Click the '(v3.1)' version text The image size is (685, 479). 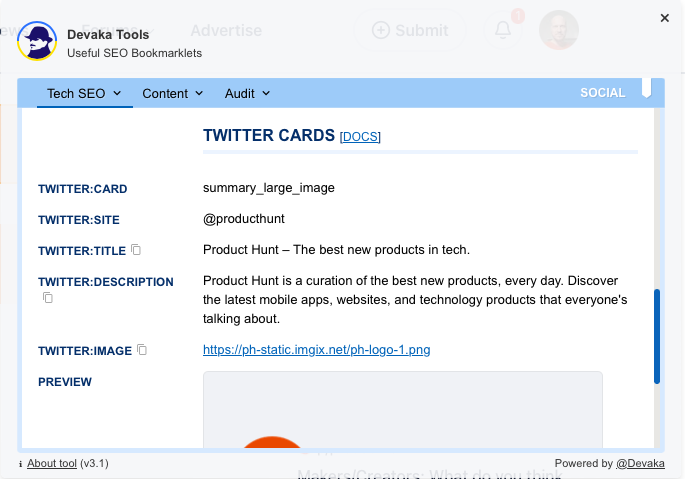point(94,463)
